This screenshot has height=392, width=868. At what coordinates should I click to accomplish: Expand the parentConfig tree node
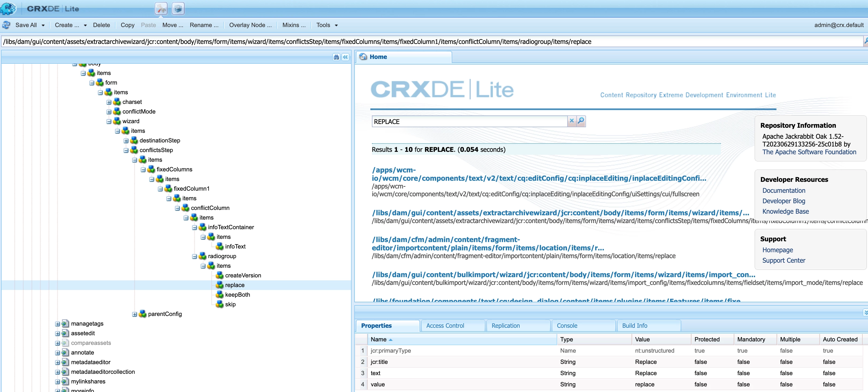tap(134, 314)
